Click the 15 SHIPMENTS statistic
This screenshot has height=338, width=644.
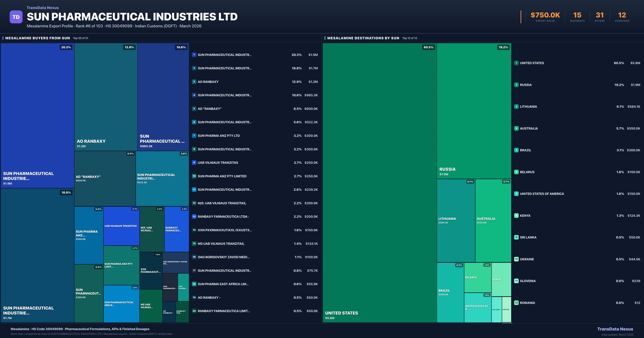(x=577, y=17)
